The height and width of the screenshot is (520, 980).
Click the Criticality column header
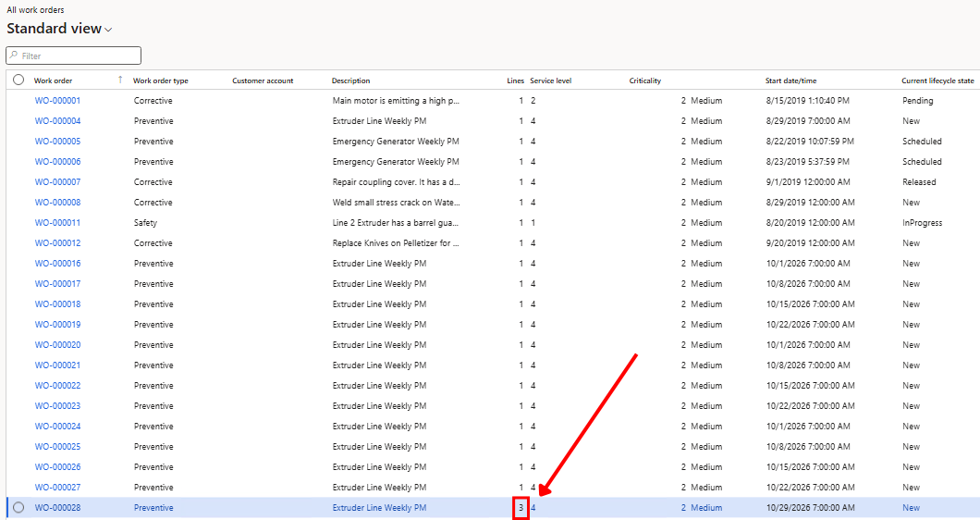(645, 80)
